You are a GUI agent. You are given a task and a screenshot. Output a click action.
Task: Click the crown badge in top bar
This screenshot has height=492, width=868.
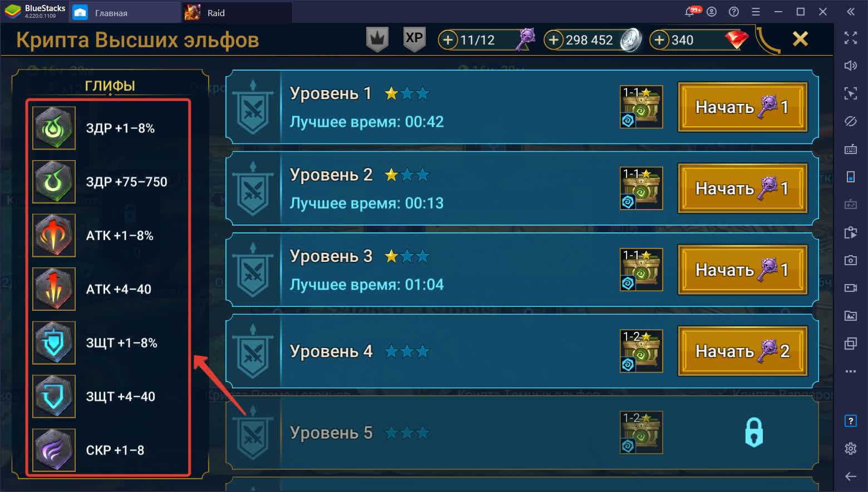377,39
